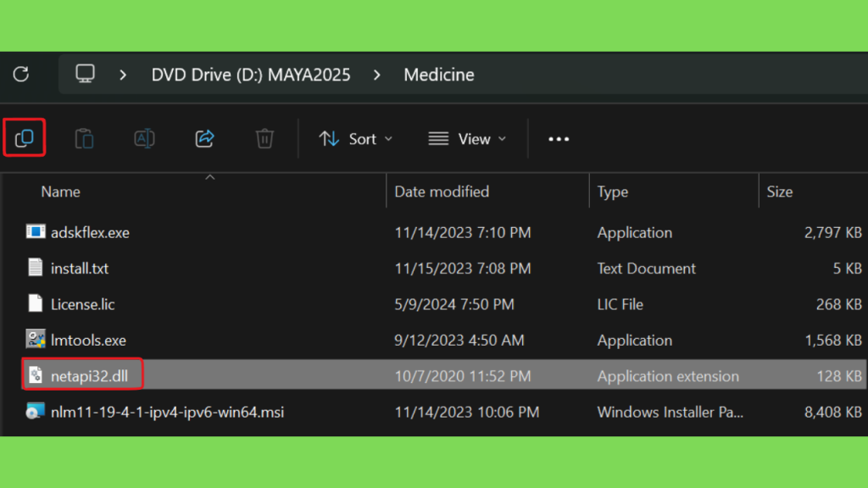Select the file named lmtools.exe

coord(88,341)
